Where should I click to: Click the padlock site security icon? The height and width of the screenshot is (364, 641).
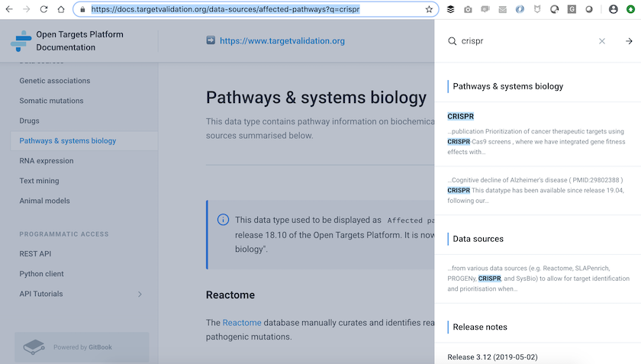click(x=82, y=9)
